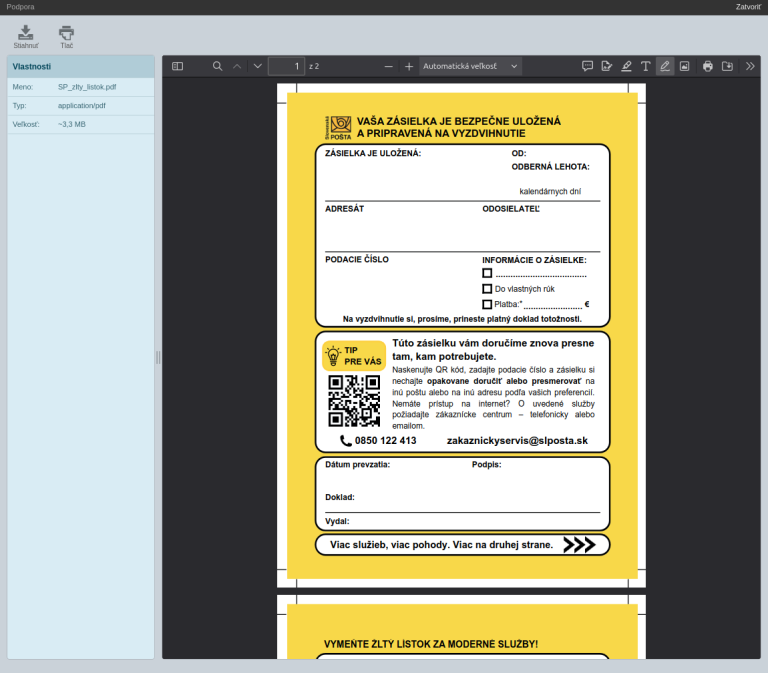Select the add signature tool
The width and height of the screenshot is (768, 673).
(x=606, y=66)
